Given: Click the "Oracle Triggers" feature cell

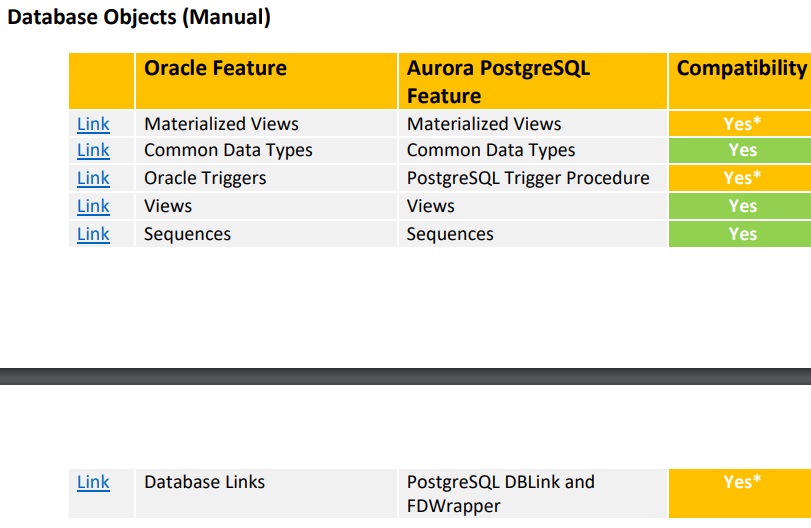Looking at the screenshot, I should (205, 178).
